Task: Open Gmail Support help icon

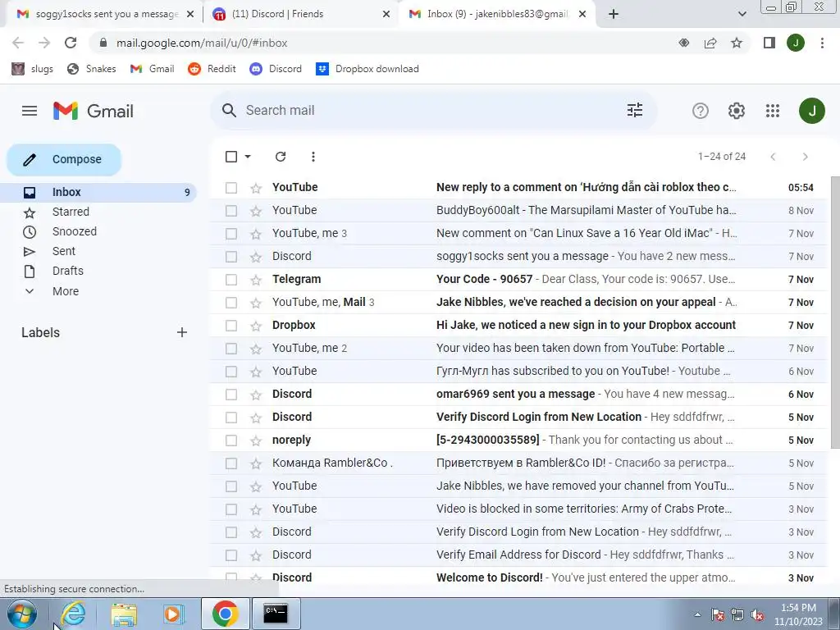Action: (701, 111)
